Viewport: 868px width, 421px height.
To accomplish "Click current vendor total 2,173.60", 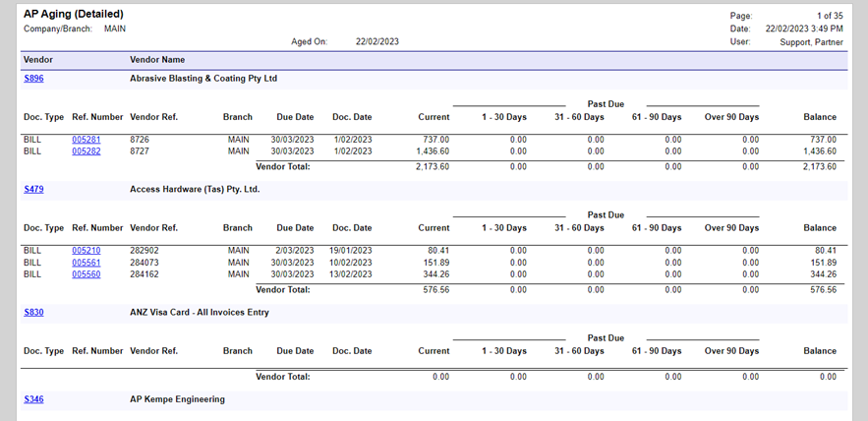I will tap(433, 167).
